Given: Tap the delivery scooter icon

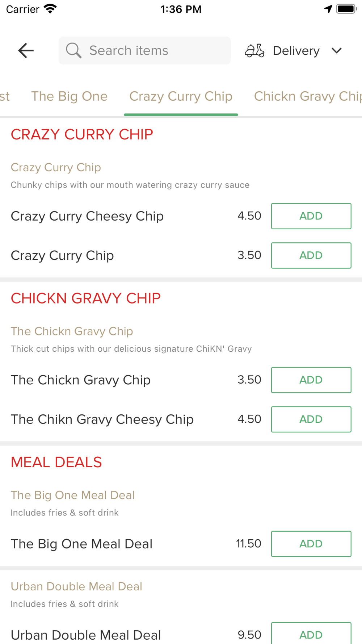Looking at the screenshot, I should (254, 51).
